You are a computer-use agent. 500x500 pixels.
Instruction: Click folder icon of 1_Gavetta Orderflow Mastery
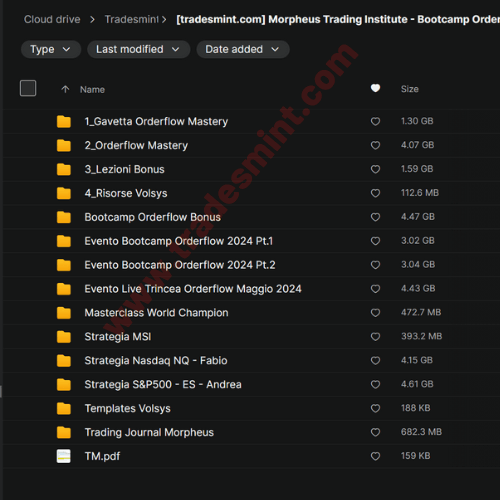[x=64, y=122]
